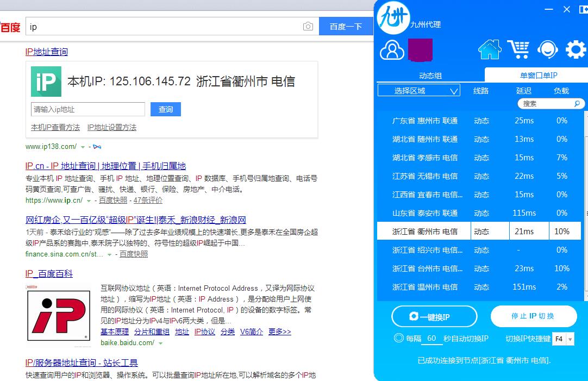Open the IP地址查询 result link

point(47,52)
